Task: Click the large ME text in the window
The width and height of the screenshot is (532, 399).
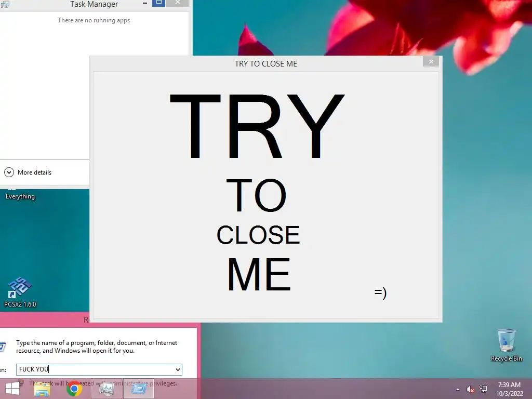Action: coord(259,274)
